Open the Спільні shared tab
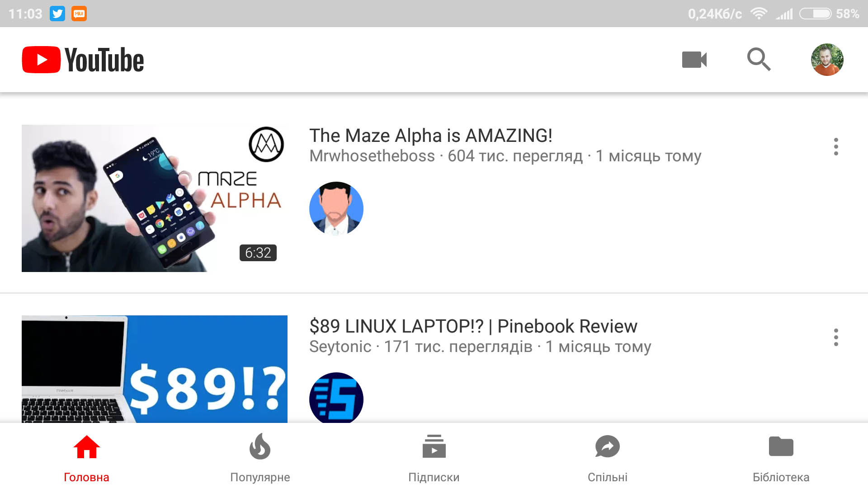Screen dimensions: 868x488 coord(607,457)
